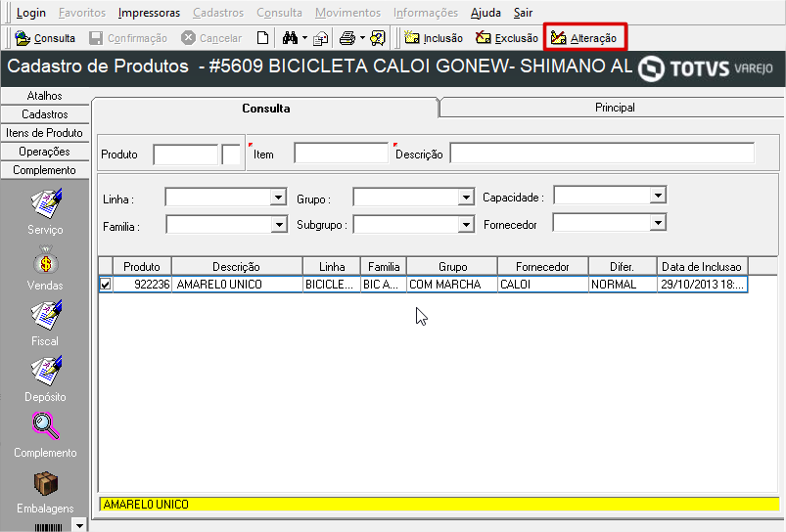Click the Cadastros sidebar button

pos(45,114)
